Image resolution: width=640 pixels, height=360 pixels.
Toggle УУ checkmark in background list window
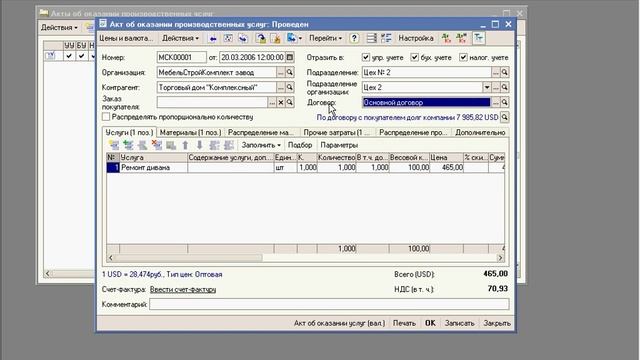click(x=69, y=56)
